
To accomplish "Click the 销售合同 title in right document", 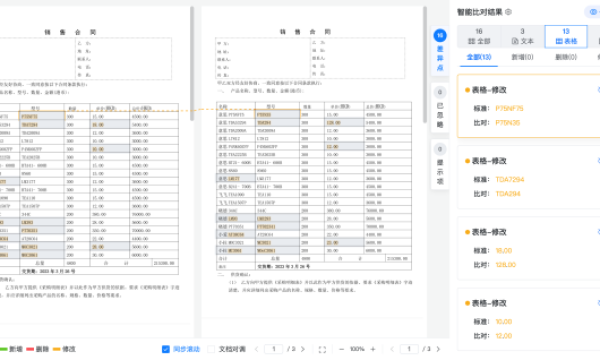I will (x=305, y=32).
